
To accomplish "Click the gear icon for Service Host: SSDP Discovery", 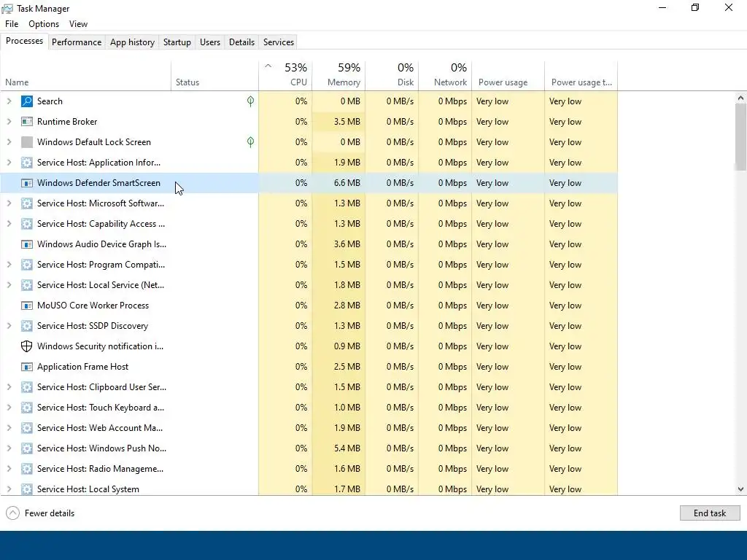I will [27, 326].
